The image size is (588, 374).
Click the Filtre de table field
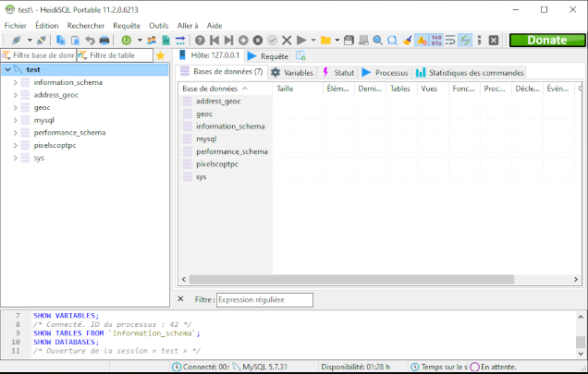(x=116, y=55)
